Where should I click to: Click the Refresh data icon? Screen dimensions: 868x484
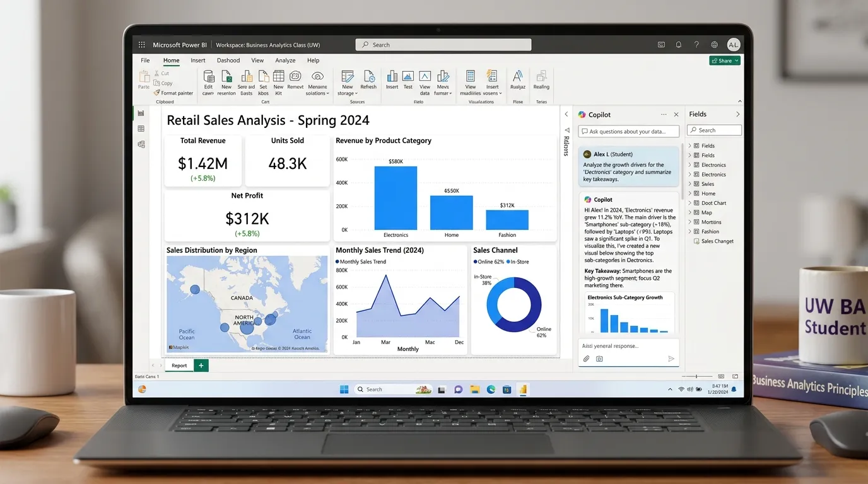click(368, 76)
